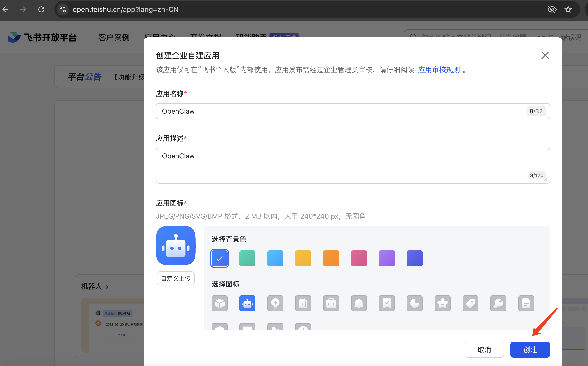
Task: Open the 应用审核规则 link
Action: 439,70
